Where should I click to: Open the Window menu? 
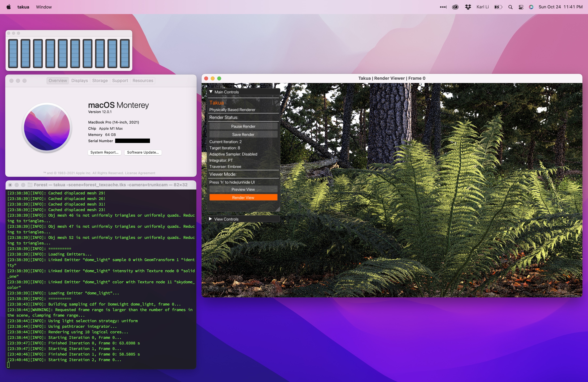point(44,7)
